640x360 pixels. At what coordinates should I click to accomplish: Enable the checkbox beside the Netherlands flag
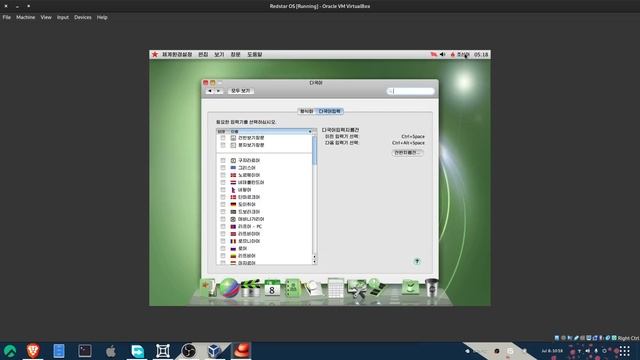(223, 182)
